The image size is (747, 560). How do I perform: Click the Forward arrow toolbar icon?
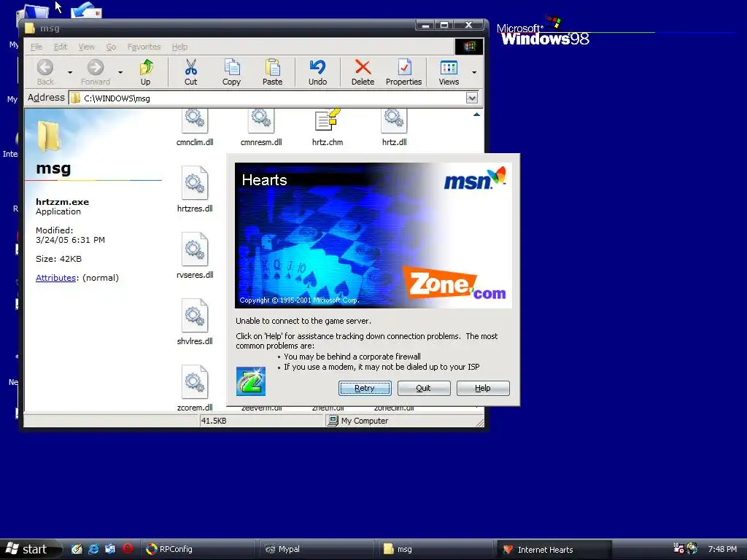click(96, 68)
